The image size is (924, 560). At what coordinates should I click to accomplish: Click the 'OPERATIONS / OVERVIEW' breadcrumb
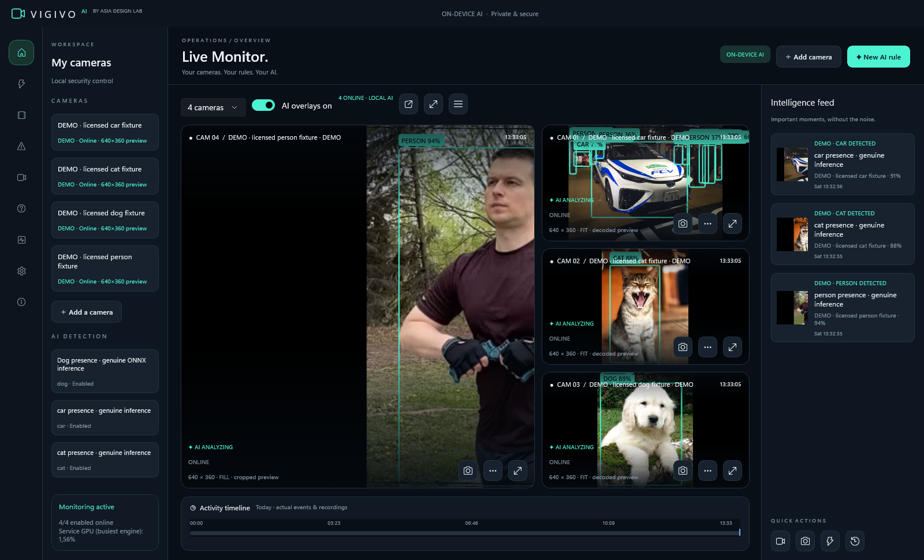click(x=226, y=40)
